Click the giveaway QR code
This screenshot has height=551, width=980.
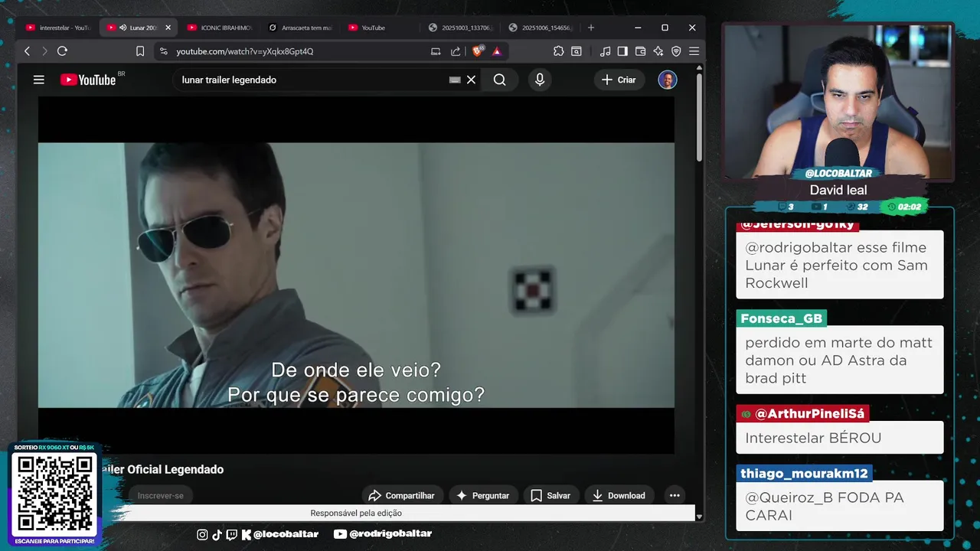[54, 494]
